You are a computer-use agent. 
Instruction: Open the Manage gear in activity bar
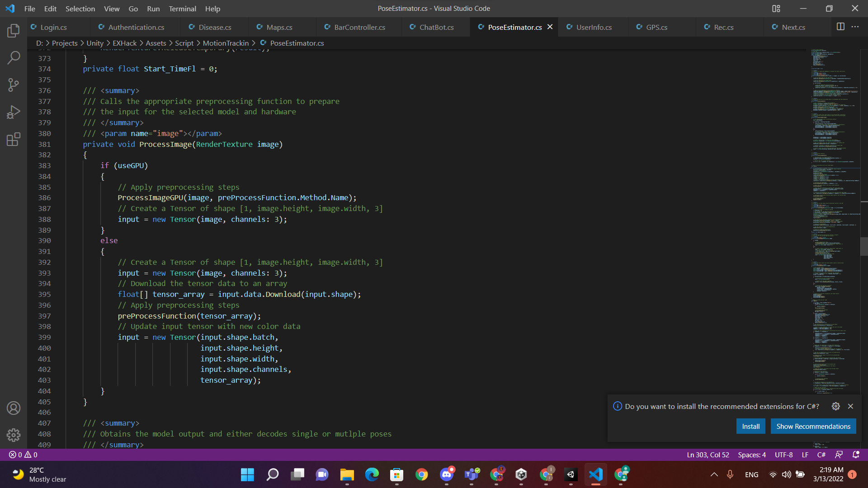pyautogui.click(x=14, y=435)
